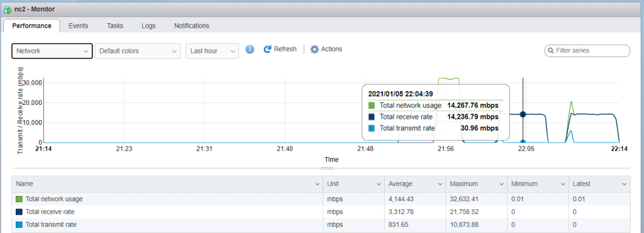644x233 pixels.
Task: Click in the Filter series field
Action: tap(587, 51)
